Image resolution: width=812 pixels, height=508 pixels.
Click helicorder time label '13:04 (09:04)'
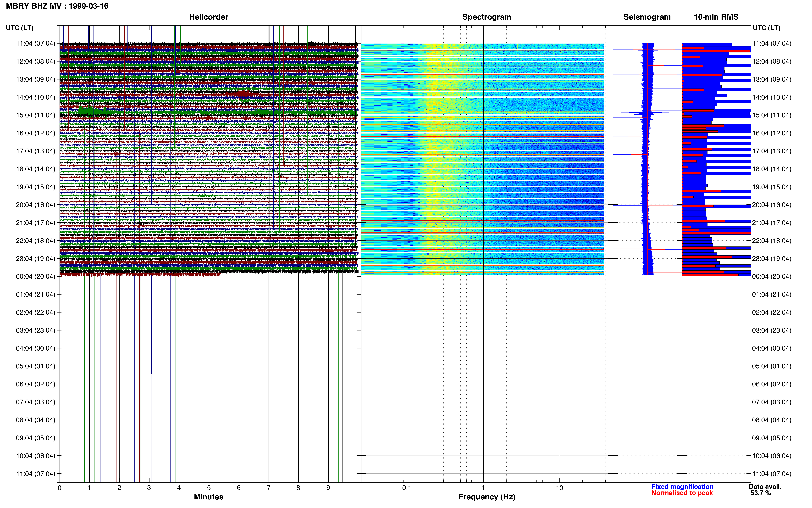coord(36,79)
